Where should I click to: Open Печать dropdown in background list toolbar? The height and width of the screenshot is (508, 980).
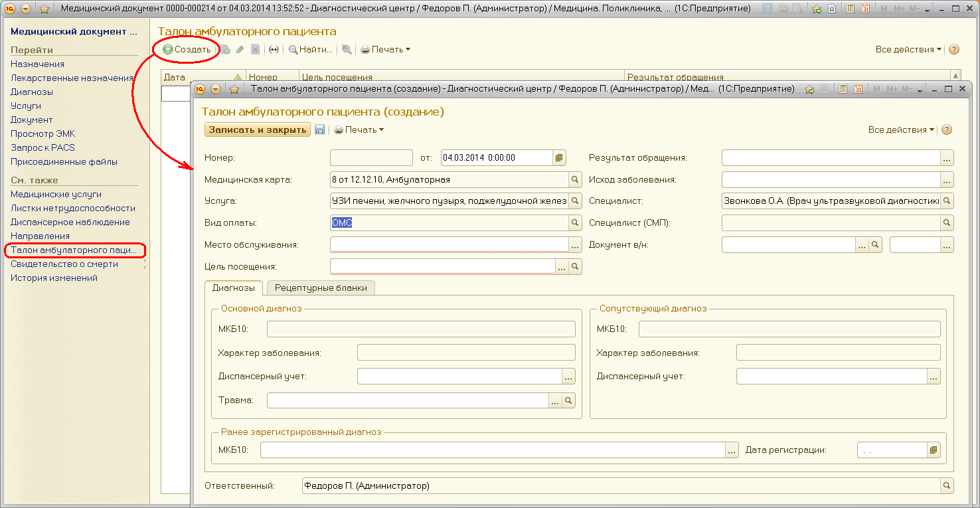tap(385, 50)
